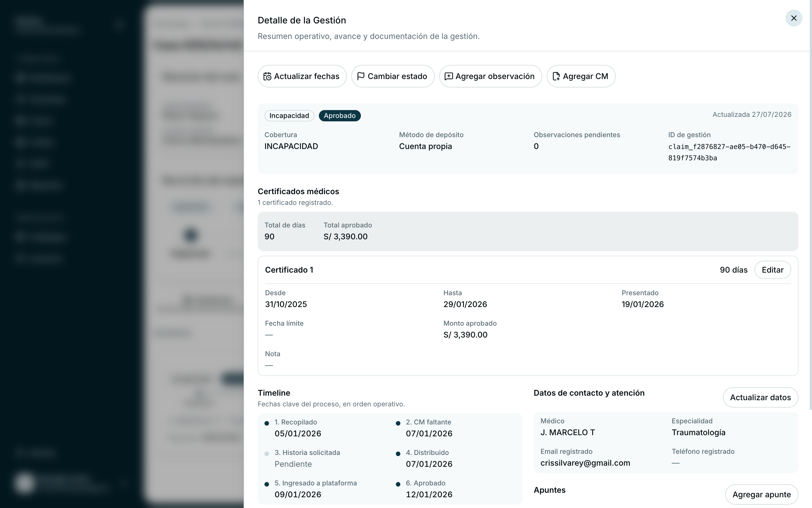Click the Actualizar fechas button
Image resolution: width=812 pixels, height=508 pixels.
[x=302, y=76]
